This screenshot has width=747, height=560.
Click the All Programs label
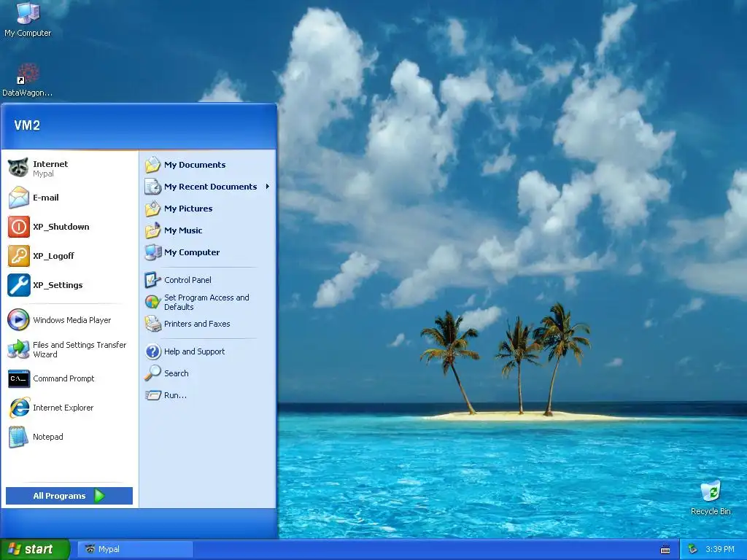coord(59,496)
